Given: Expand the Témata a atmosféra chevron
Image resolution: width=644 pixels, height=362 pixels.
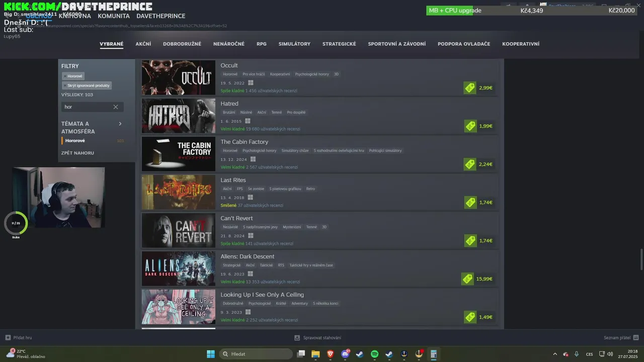Looking at the screenshot, I should [120, 124].
